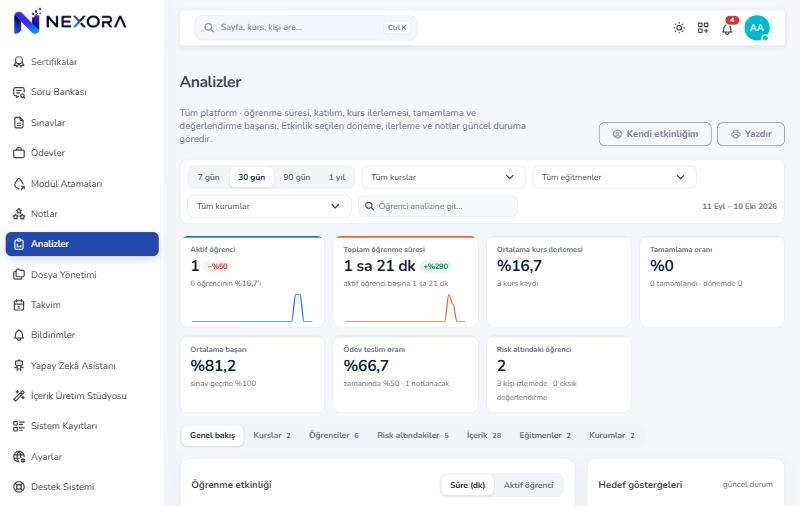Click the Sistem Kayıtları icon
The width and height of the screenshot is (800, 506).
[19, 426]
